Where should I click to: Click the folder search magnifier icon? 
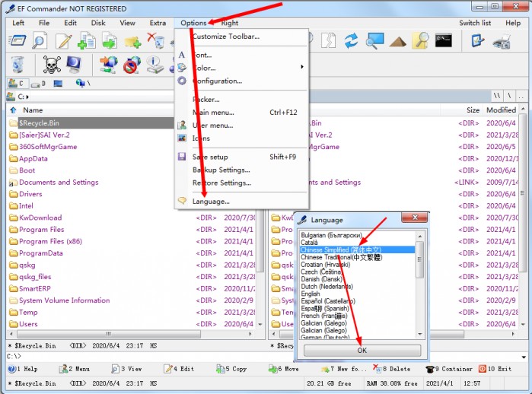[x=420, y=41]
